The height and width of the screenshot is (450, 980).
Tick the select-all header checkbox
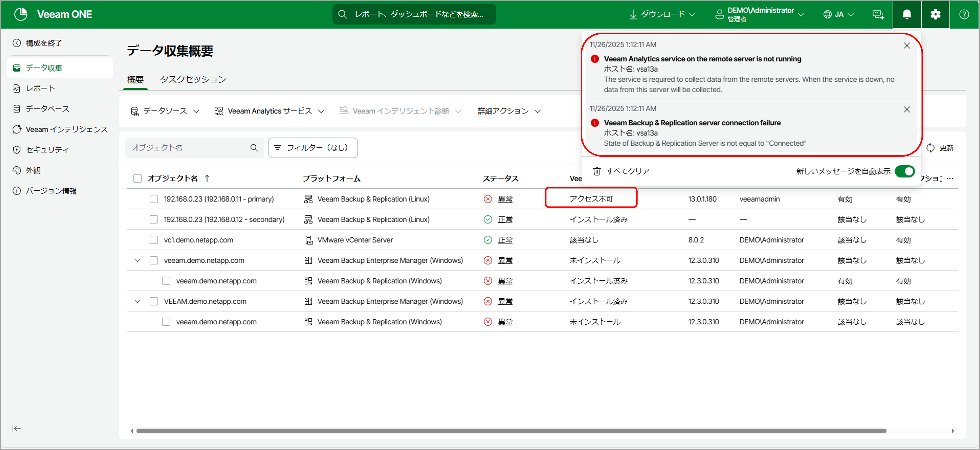(x=137, y=178)
